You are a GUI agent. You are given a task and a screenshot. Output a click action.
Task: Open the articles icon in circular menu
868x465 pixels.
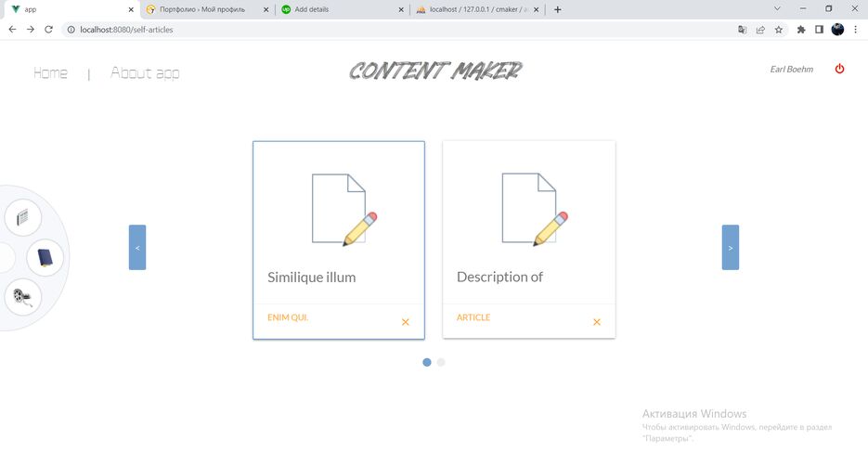coord(22,217)
